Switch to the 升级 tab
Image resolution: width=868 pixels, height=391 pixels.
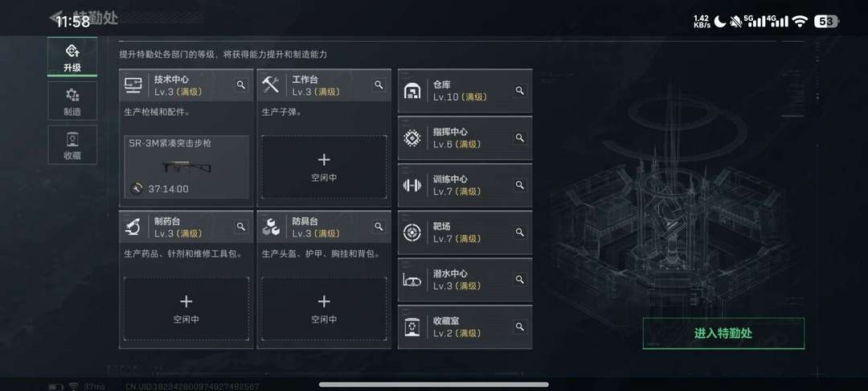point(72,57)
